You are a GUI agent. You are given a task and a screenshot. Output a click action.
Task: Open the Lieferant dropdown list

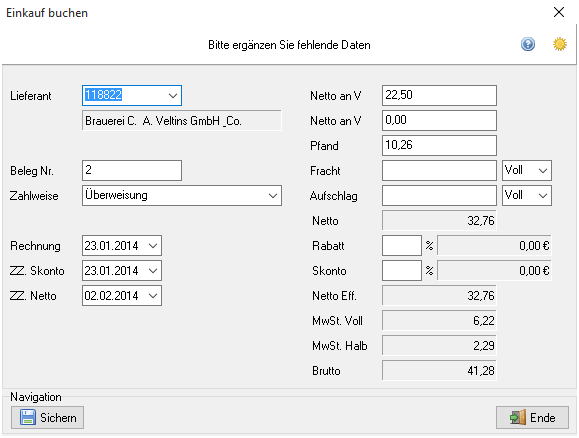coord(172,96)
